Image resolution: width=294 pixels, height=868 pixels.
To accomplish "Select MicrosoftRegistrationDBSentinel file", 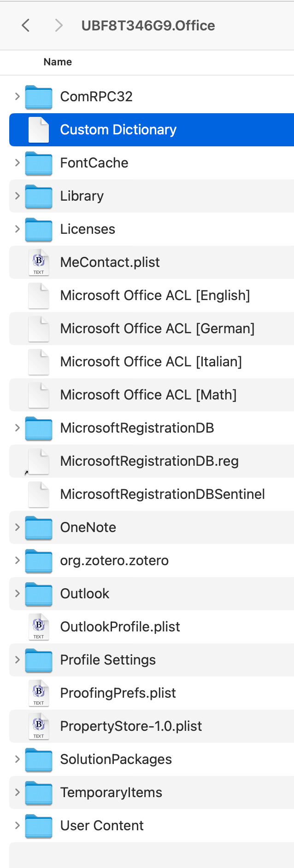I will coord(152,494).
